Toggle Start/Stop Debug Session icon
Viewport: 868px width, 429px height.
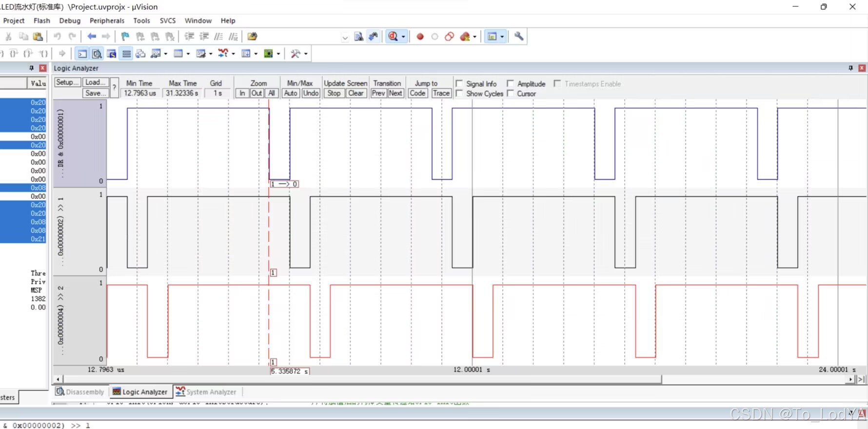[393, 37]
